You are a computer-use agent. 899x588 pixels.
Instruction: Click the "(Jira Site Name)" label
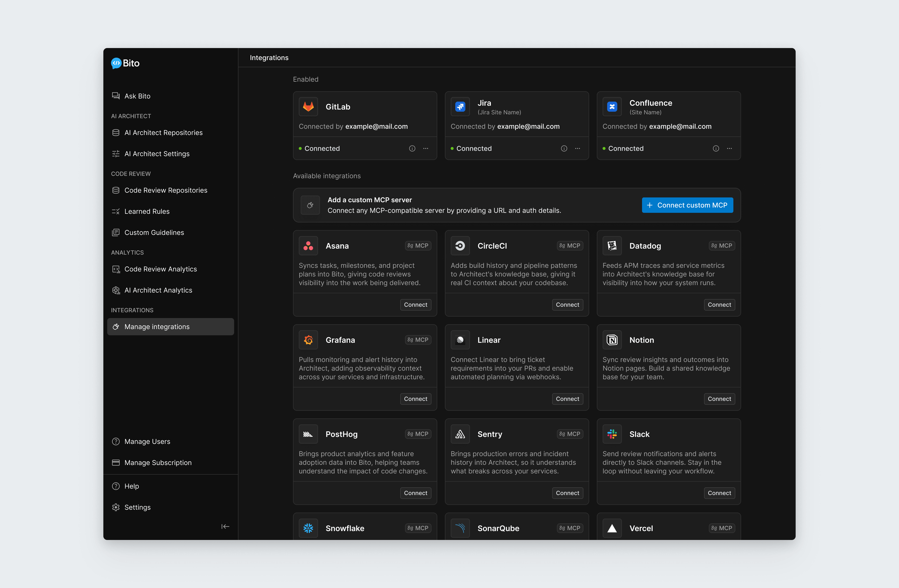[499, 112]
